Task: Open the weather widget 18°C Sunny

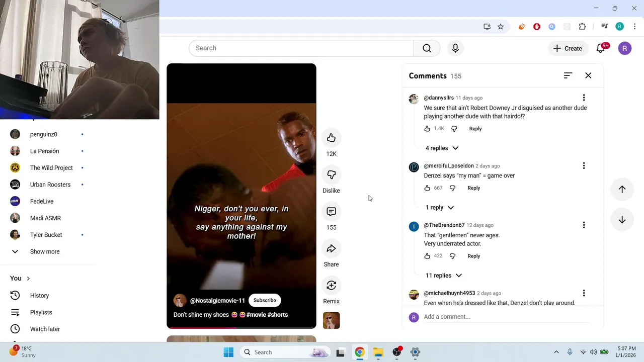Action: tap(23, 351)
